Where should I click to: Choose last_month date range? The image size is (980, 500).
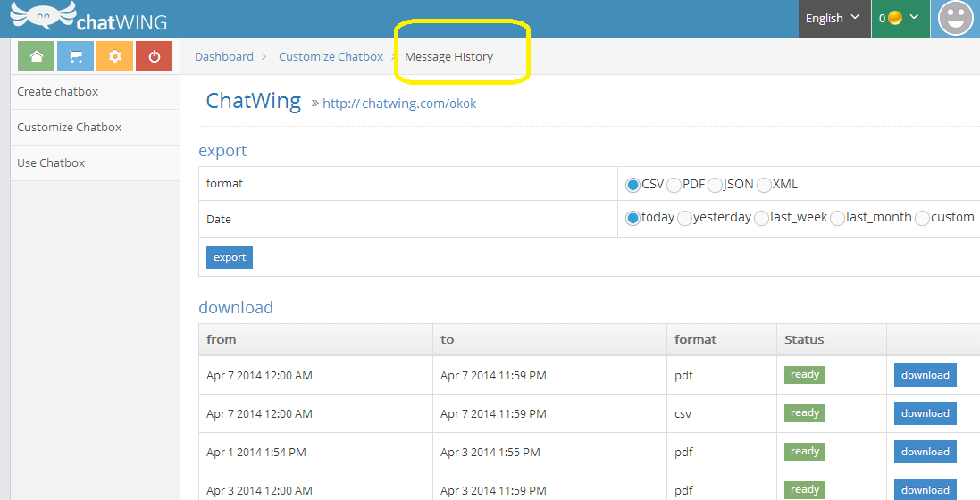point(837,218)
